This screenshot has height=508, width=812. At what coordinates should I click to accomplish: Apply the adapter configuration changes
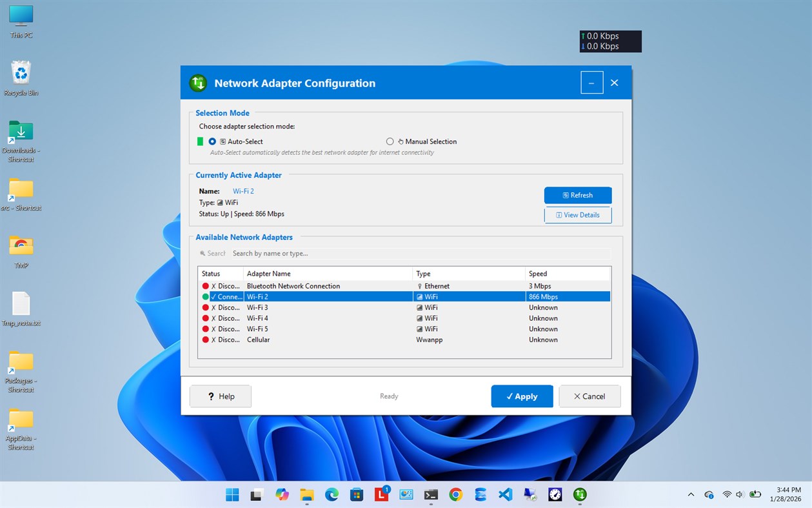(x=522, y=396)
